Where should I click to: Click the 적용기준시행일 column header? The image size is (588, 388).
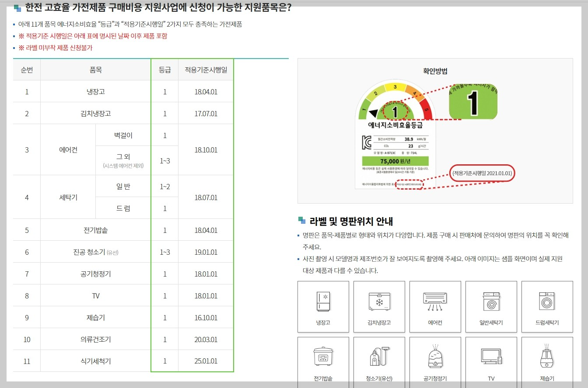[x=205, y=69]
